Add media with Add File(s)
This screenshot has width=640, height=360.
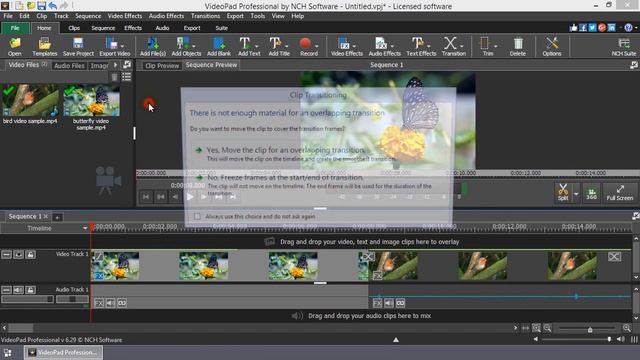tap(153, 46)
